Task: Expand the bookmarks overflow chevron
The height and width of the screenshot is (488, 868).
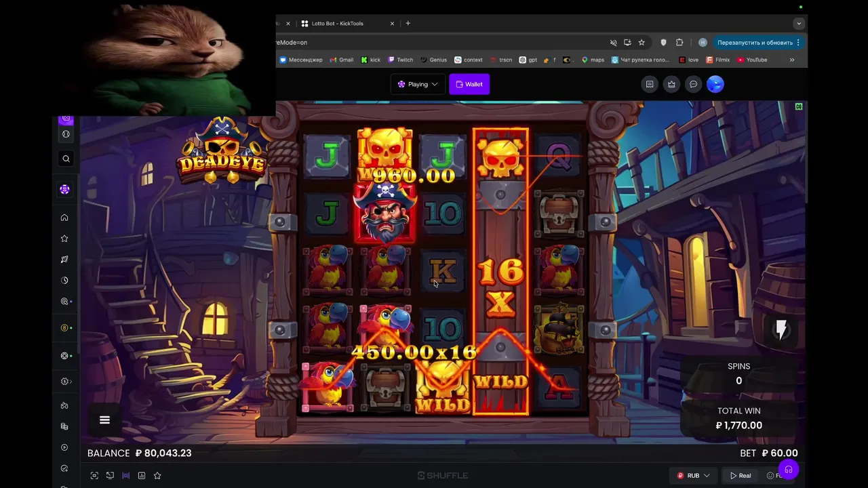Action: click(791, 60)
